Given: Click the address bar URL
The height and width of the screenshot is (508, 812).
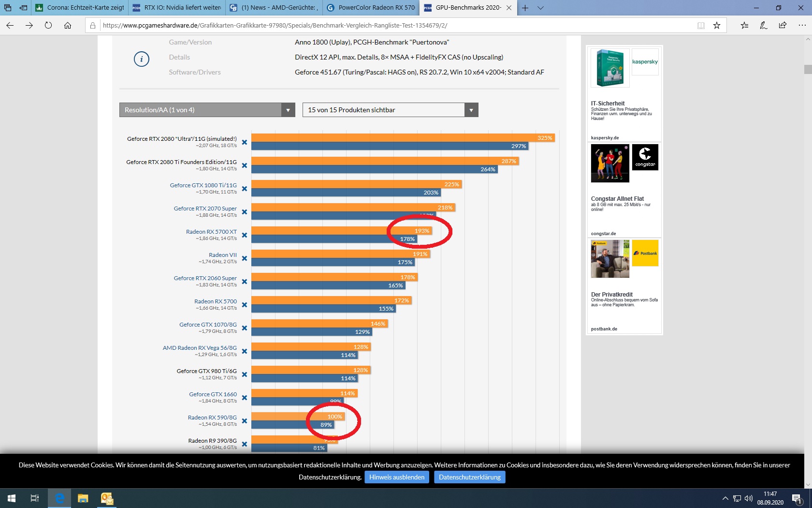Looking at the screenshot, I should (275, 25).
